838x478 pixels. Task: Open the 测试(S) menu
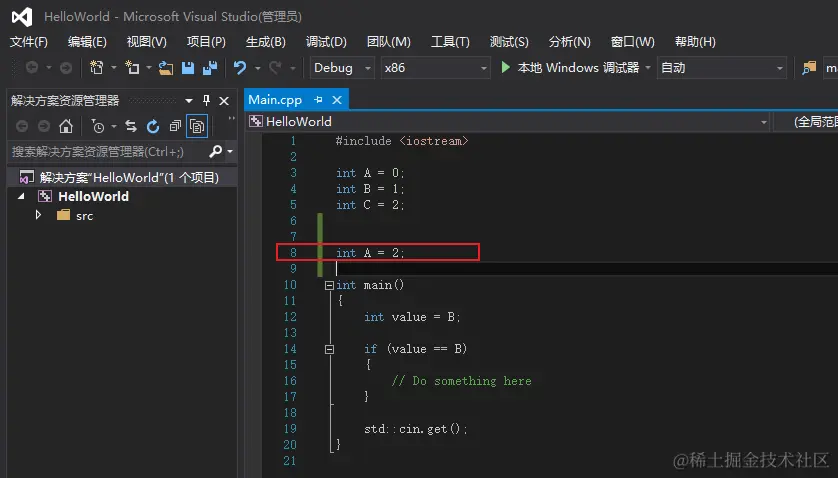point(509,42)
